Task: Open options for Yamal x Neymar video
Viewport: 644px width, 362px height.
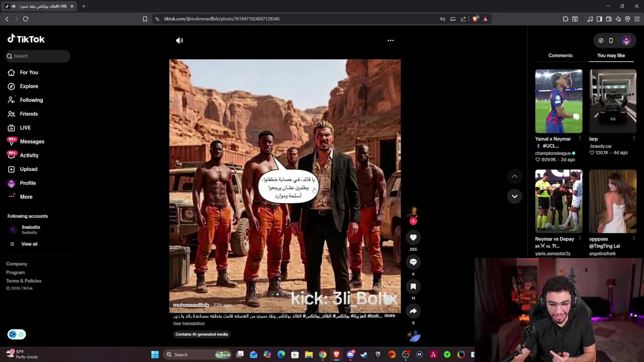Action: (x=580, y=139)
